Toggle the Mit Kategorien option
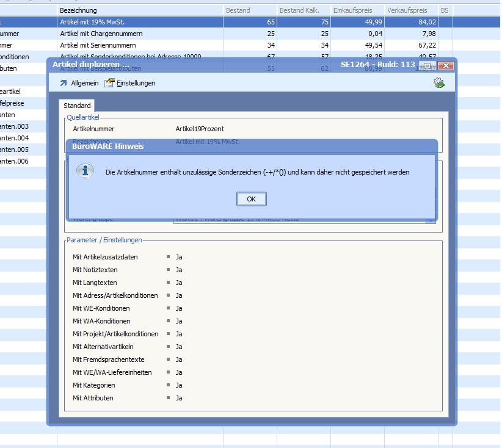Viewport: 502px width, 448px height. click(178, 385)
